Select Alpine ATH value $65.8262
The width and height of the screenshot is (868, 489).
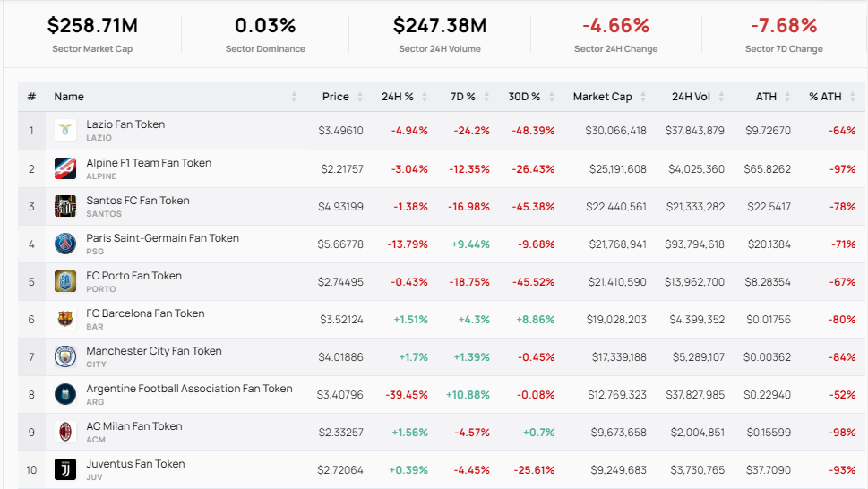pos(768,168)
